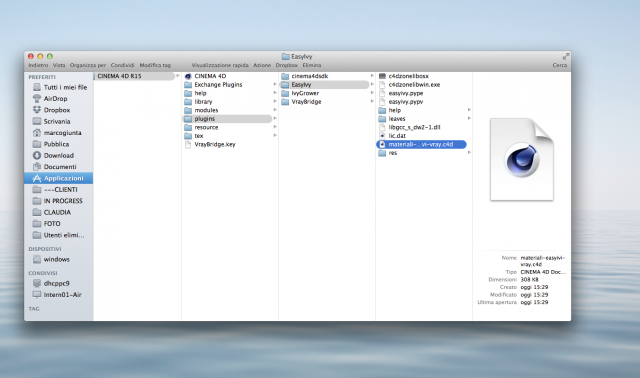Select the easyivy.pype file

point(401,93)
